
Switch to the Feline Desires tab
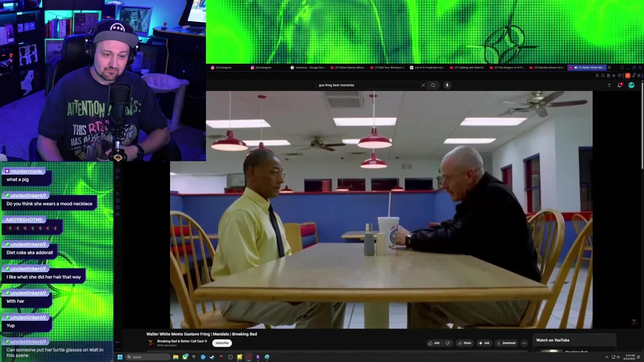(348, 67)
